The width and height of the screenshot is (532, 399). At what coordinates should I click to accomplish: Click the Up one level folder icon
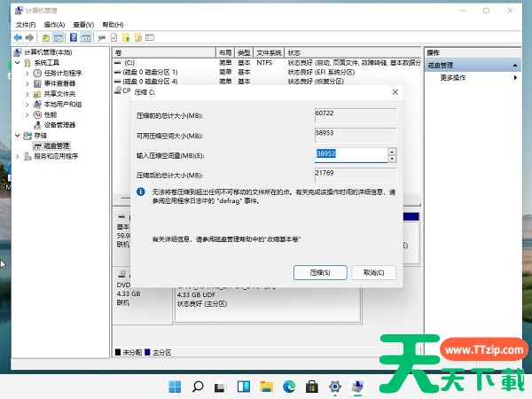[45, 37]
